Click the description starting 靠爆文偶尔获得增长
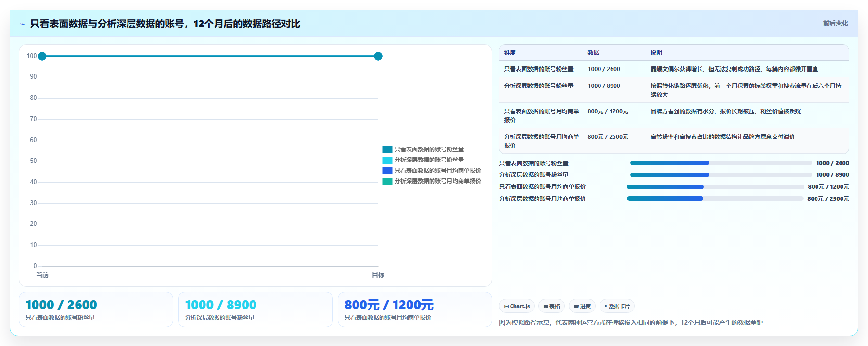 click(x=734, y=69)
